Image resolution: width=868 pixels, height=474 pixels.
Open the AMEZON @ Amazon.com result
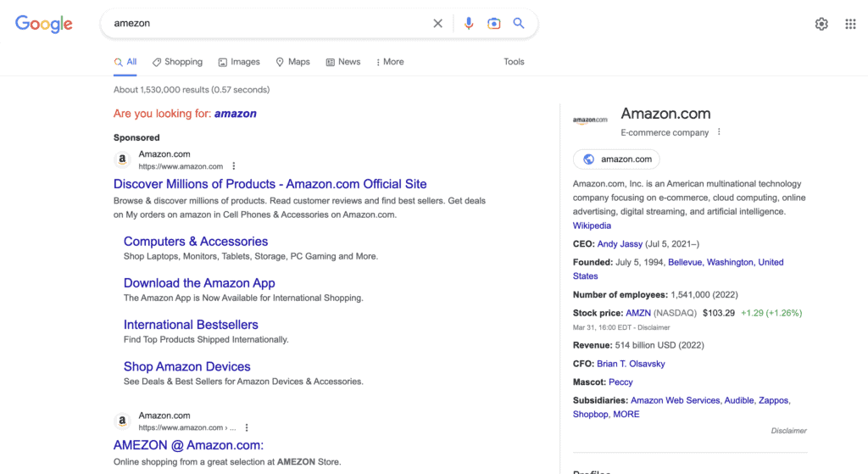tap(189, 445)
